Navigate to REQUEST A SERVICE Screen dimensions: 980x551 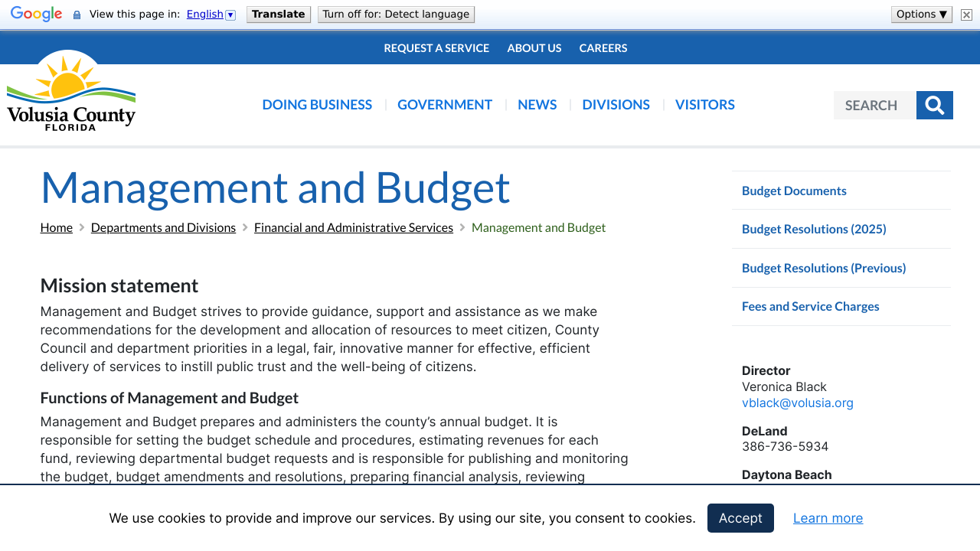pos(436,47)
